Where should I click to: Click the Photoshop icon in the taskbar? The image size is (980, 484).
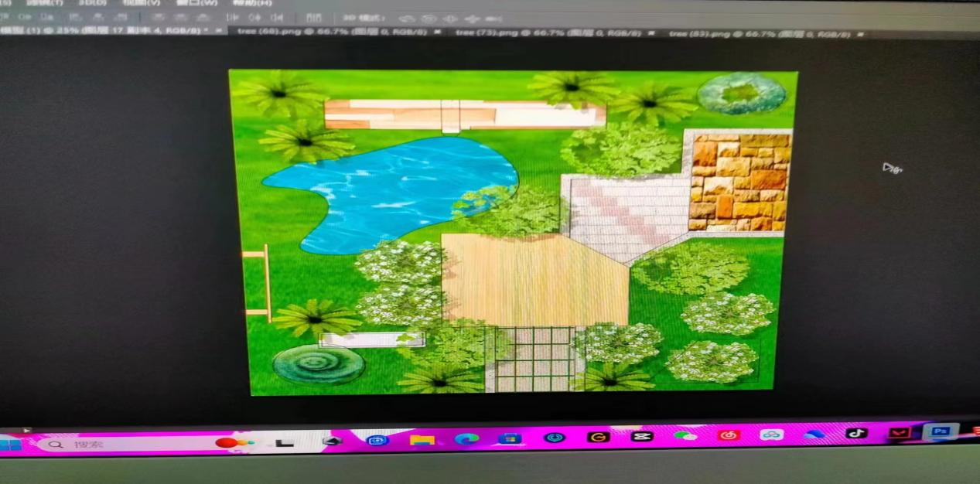coord(941,431)
